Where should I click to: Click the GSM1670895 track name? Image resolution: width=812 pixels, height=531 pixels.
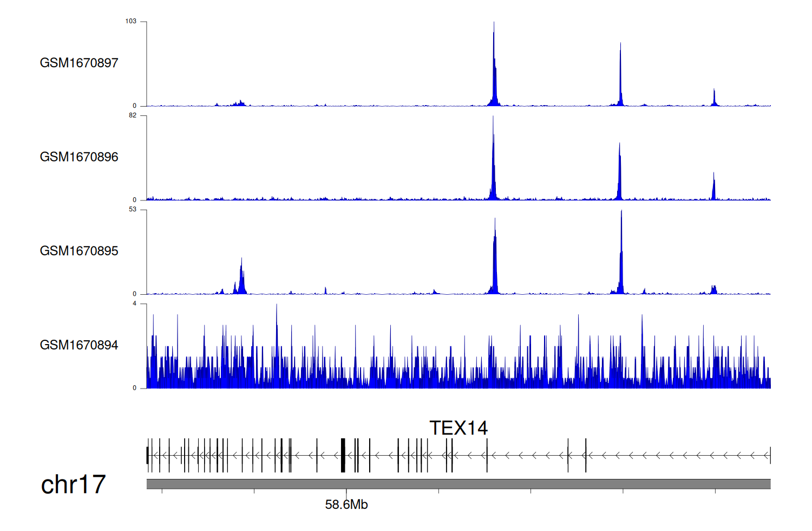79,251
